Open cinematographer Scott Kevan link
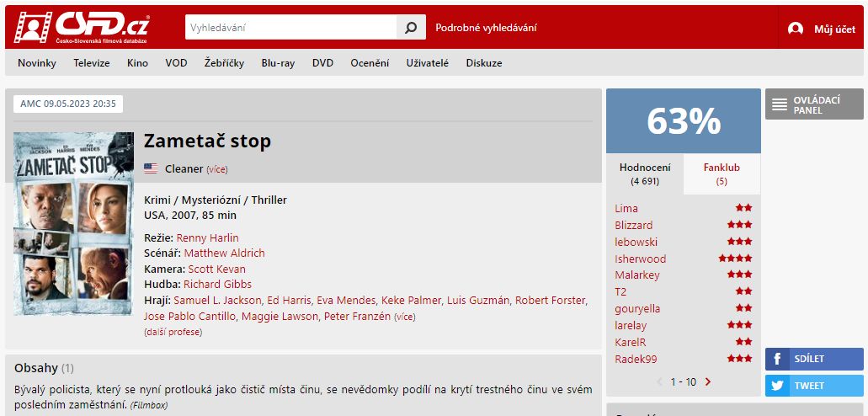The height and width of the screenshot is (416, 868). tap(217, 269)
